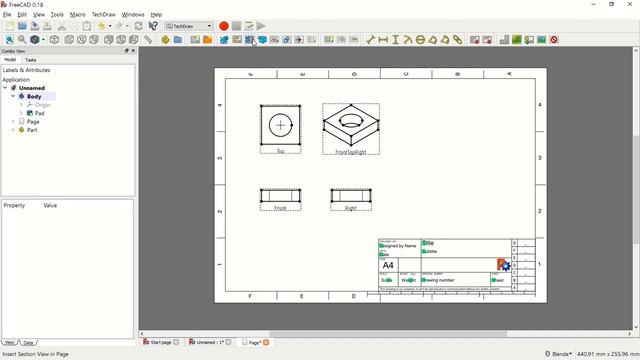Select the Top view on drawing page
The width and height of the screenshot is (640, 360).
280,129
